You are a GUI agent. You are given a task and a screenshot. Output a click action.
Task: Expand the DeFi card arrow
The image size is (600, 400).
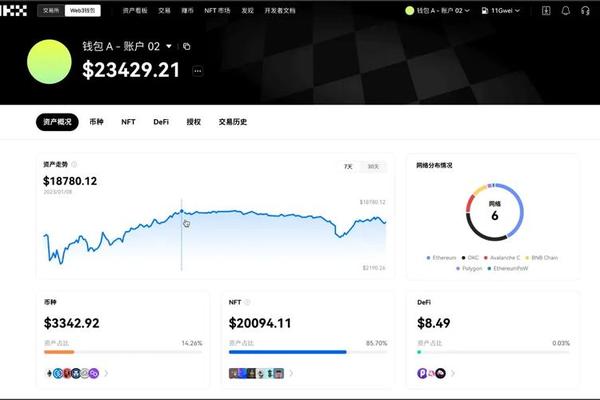(x=453, y=373)
